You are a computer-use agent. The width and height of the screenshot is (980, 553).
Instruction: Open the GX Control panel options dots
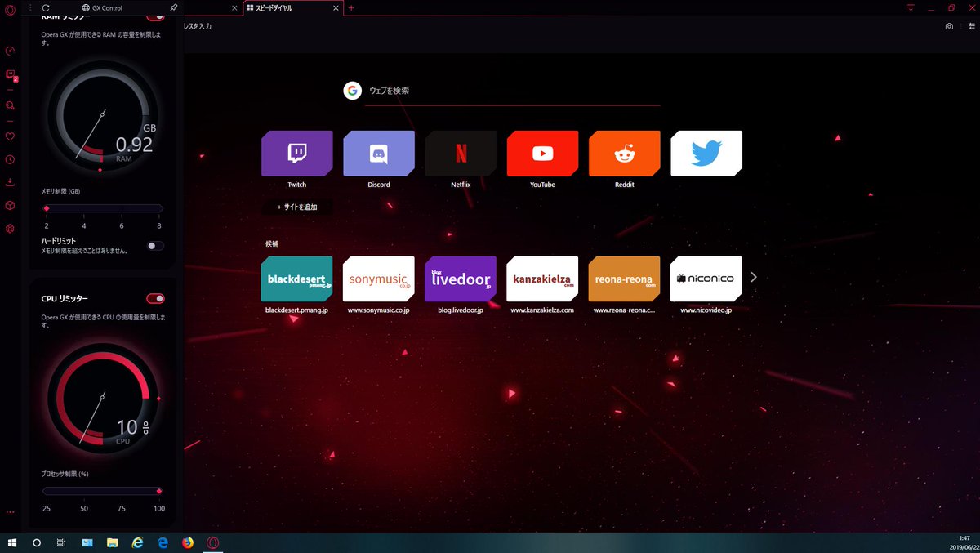point(30,7)
